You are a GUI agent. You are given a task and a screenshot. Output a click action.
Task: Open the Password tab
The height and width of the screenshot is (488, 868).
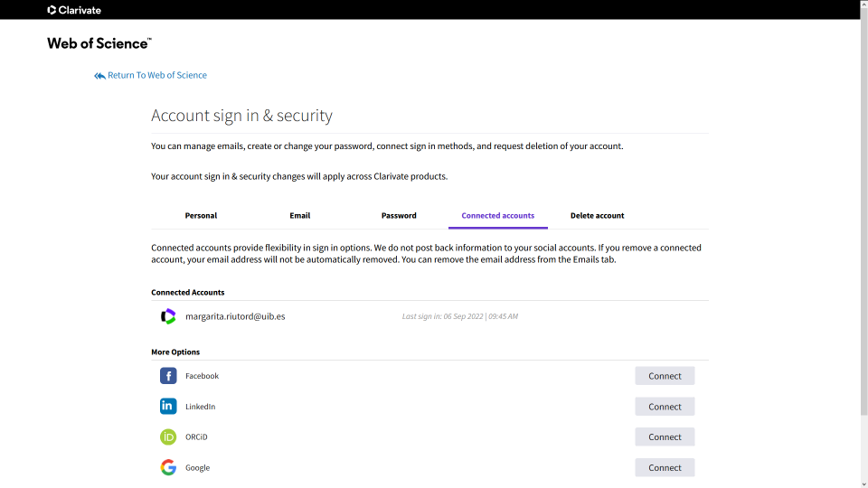pyautogui.click(x=399, y=216)
